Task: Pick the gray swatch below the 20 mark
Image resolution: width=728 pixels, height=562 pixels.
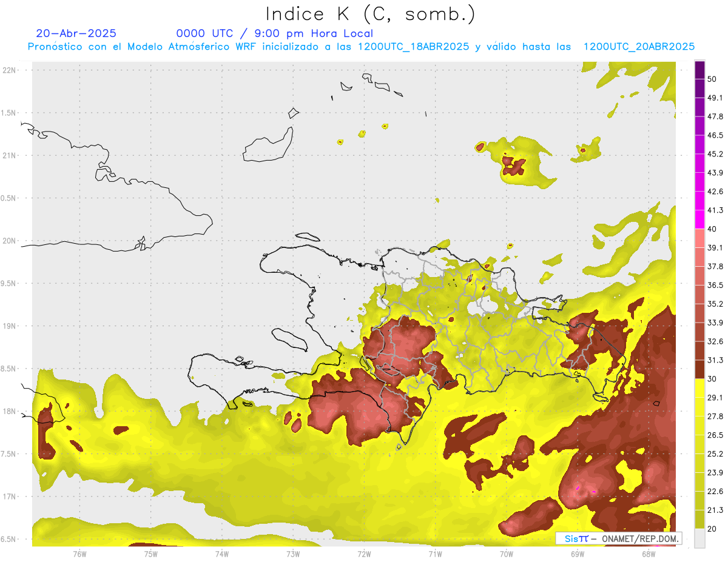Action: click(x=699, y=538)
